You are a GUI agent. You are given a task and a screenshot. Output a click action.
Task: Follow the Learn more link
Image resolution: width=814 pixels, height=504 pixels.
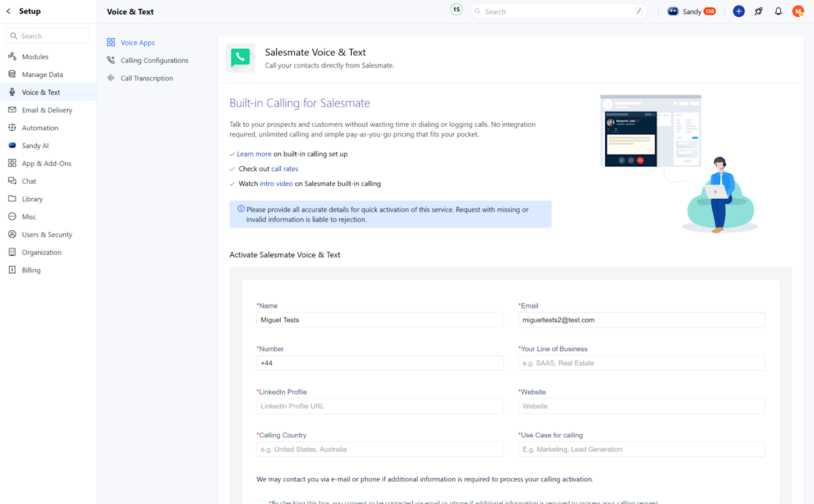click(x=254, y=154)
